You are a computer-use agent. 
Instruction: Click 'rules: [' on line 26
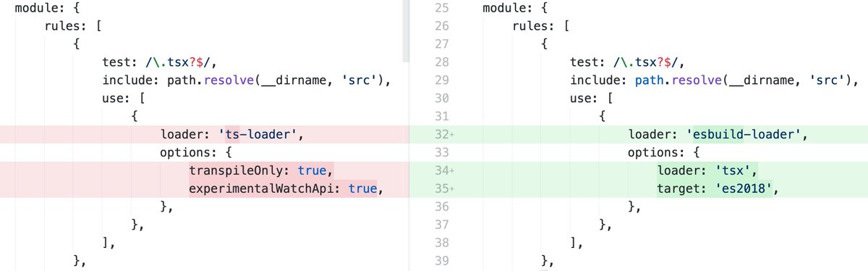pyautogui.click(x=540, y=26)
